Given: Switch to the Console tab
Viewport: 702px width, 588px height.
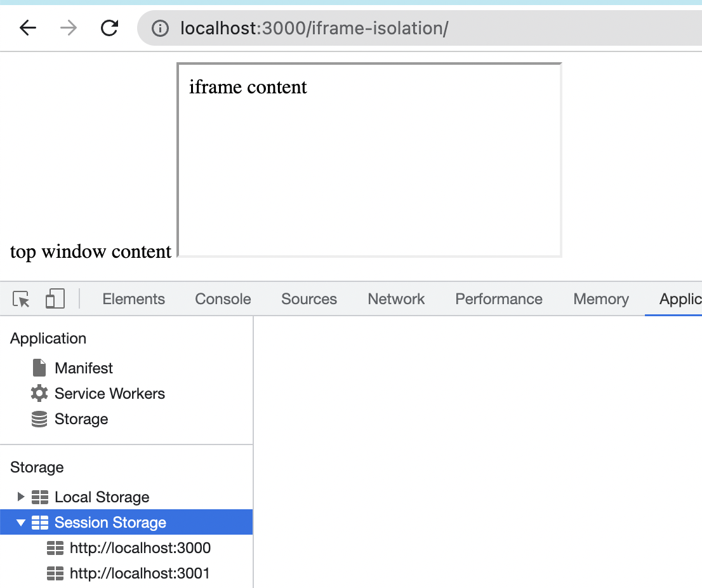Looking at the screenshot, I should tap(222, 298).
